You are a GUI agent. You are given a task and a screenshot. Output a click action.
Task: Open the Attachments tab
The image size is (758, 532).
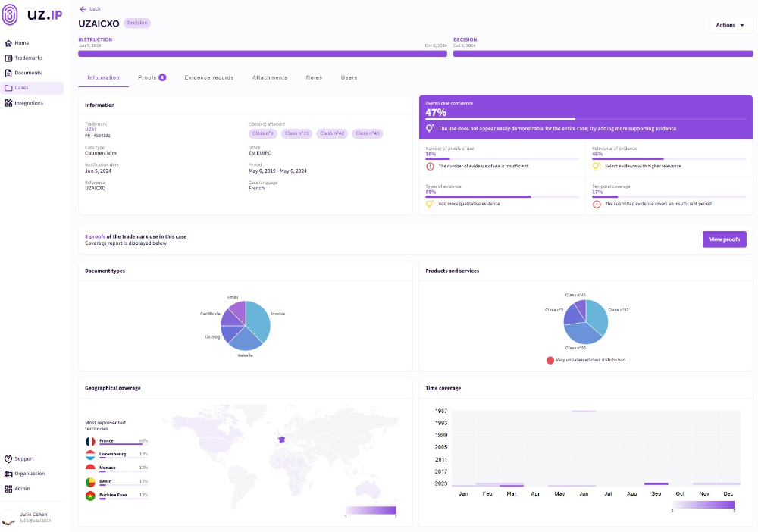(270, 77)
